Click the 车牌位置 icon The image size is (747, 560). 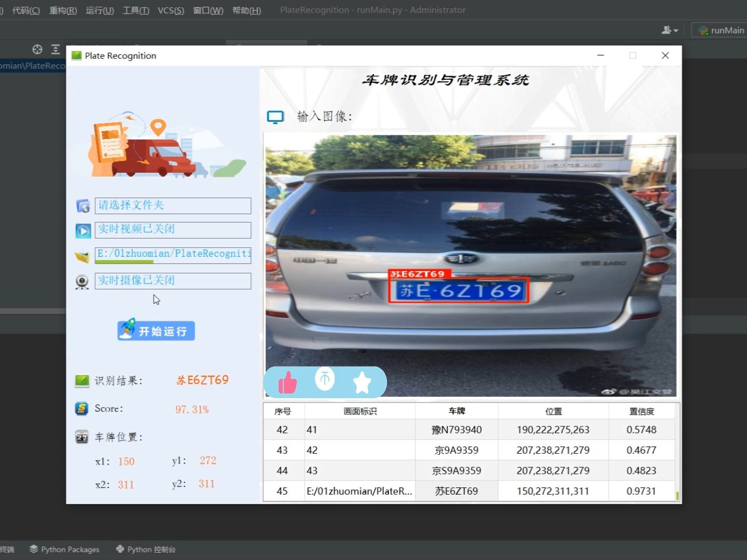coord(81,437)
